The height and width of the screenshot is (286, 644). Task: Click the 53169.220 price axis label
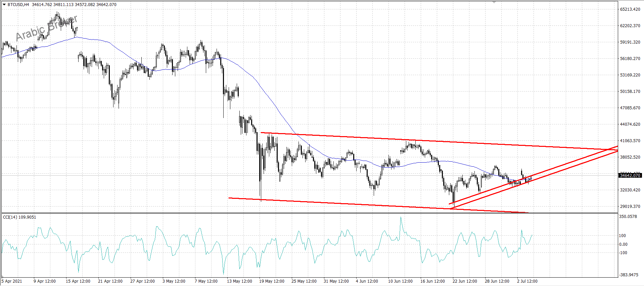[x=630, y=75]
